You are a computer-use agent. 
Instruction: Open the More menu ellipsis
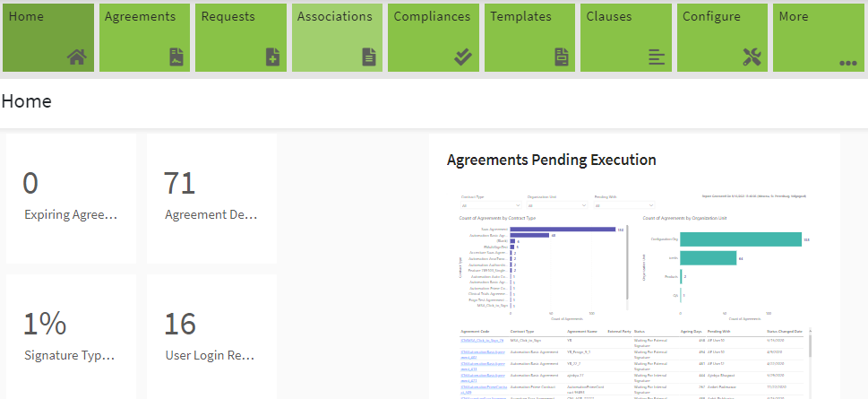[847, 63]
